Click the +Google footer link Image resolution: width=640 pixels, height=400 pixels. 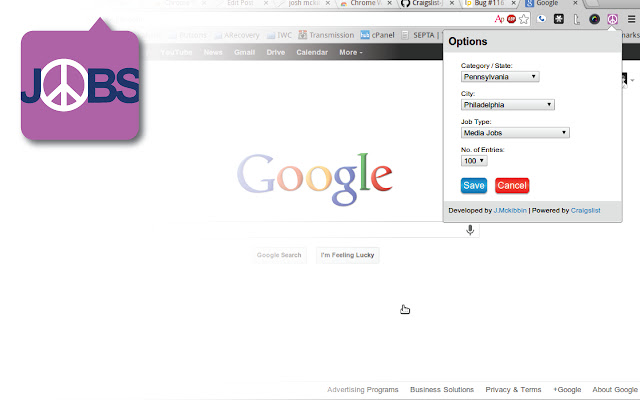point(567,390)
